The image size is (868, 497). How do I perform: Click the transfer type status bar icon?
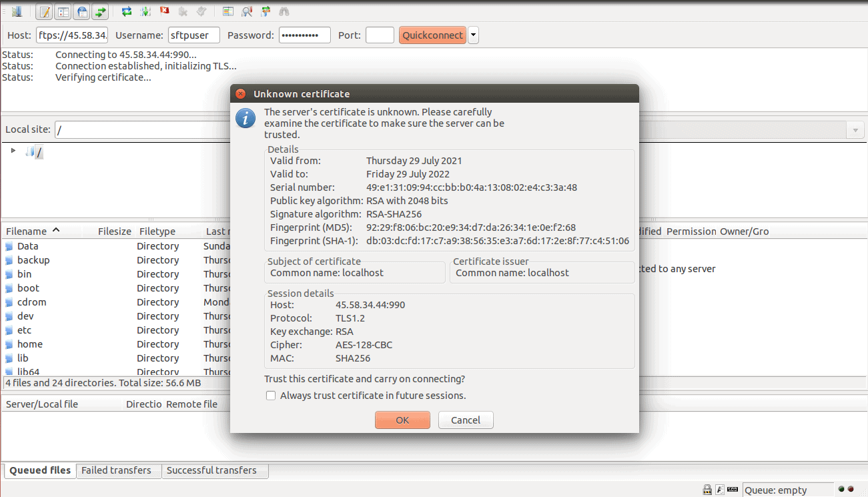720,490
